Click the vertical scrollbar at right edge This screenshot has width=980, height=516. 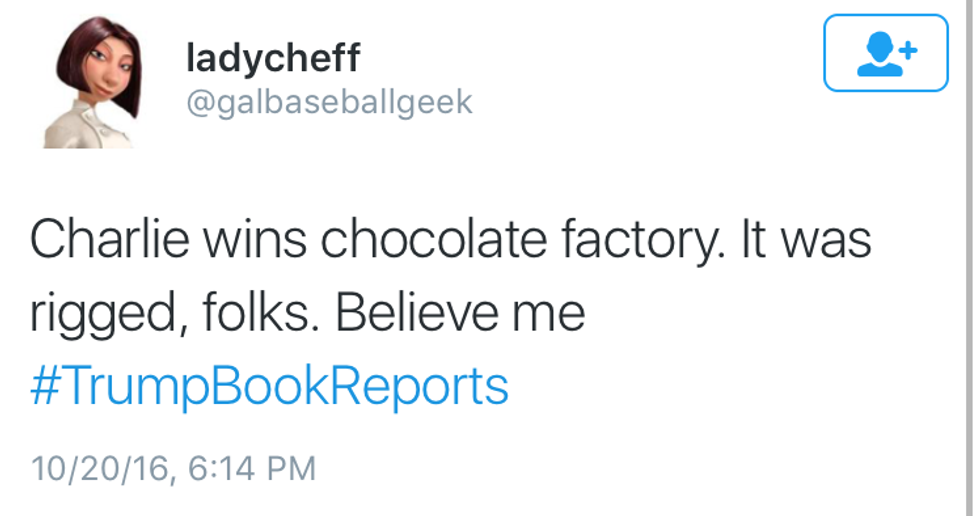pyautogui.click(x=970, y=258)
